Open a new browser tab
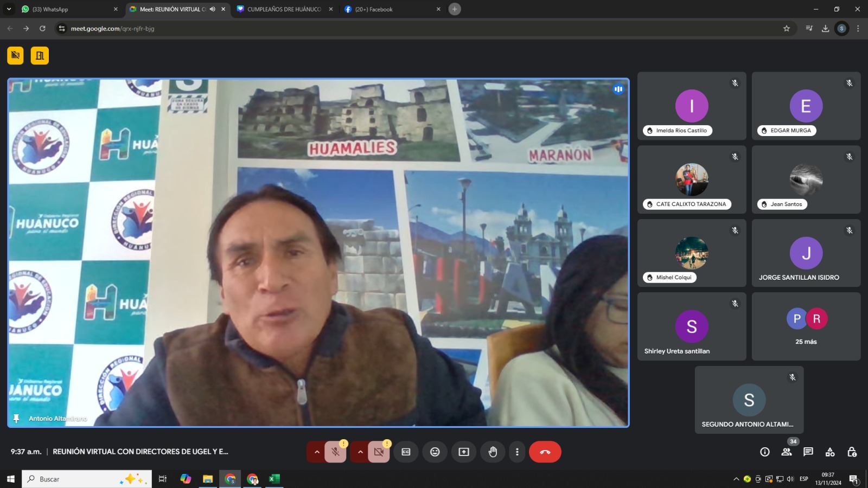Viewport: 868px width, 488px height. tap(455, 9)
